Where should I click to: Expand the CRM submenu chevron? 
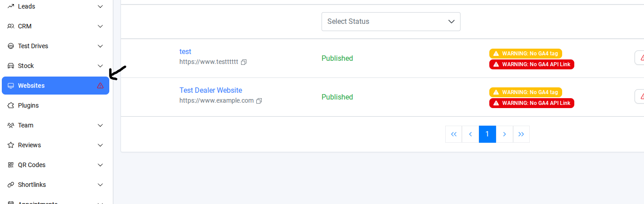(100, 26)
